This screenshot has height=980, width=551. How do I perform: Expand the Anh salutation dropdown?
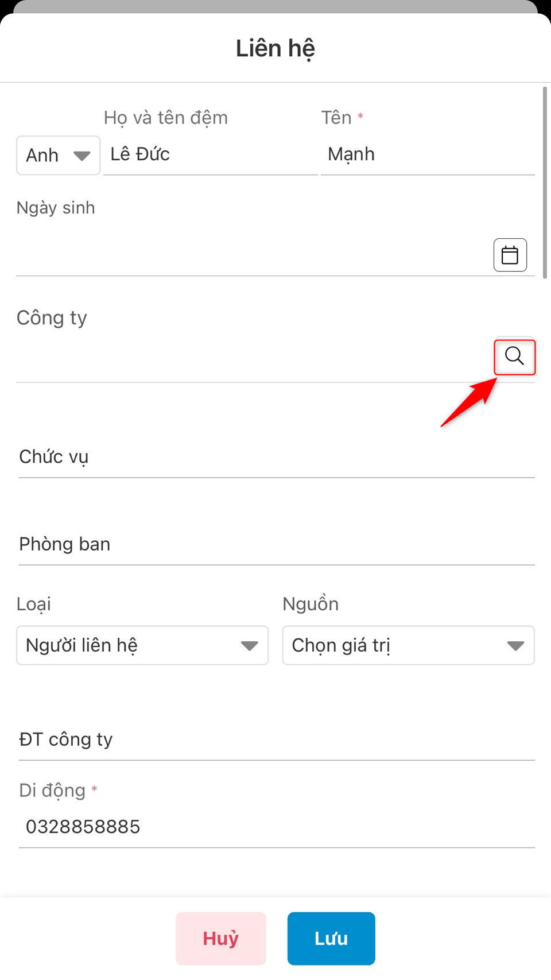(59, 155)
